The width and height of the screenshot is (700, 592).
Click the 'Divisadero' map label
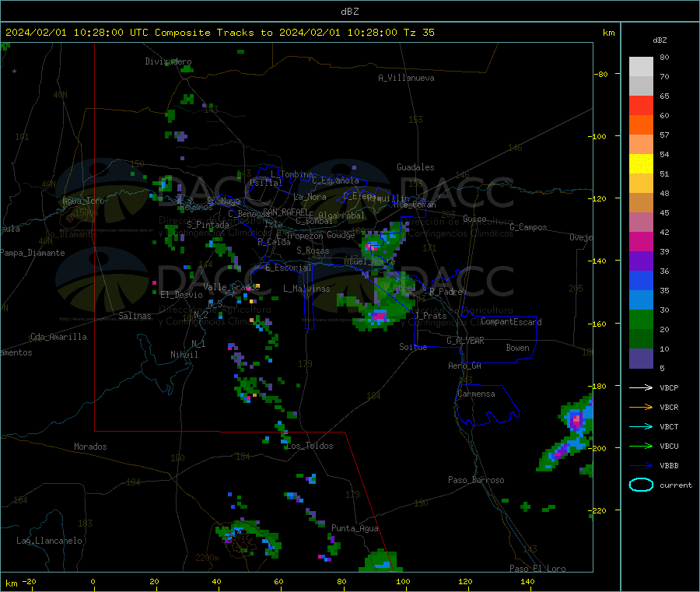pyautogui.click(x=168, y=61)
